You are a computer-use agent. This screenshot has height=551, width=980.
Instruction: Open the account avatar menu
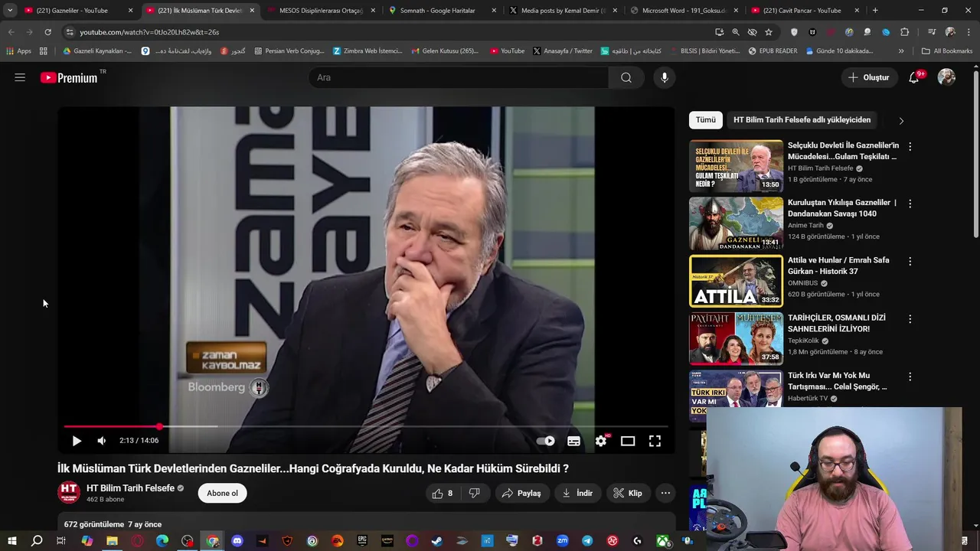point(947,77)
